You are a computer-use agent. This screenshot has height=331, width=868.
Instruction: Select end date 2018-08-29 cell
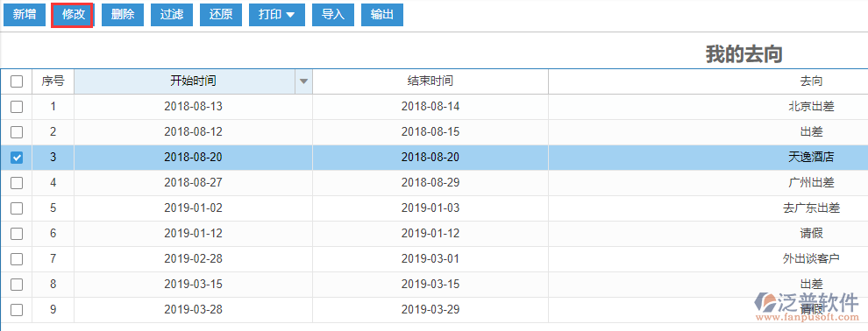pos(430,183)
